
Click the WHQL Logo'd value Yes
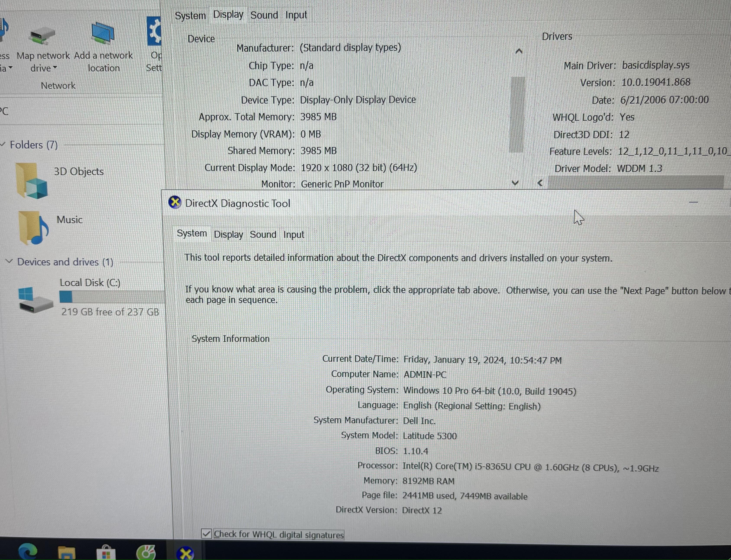[x=627, y=117]
